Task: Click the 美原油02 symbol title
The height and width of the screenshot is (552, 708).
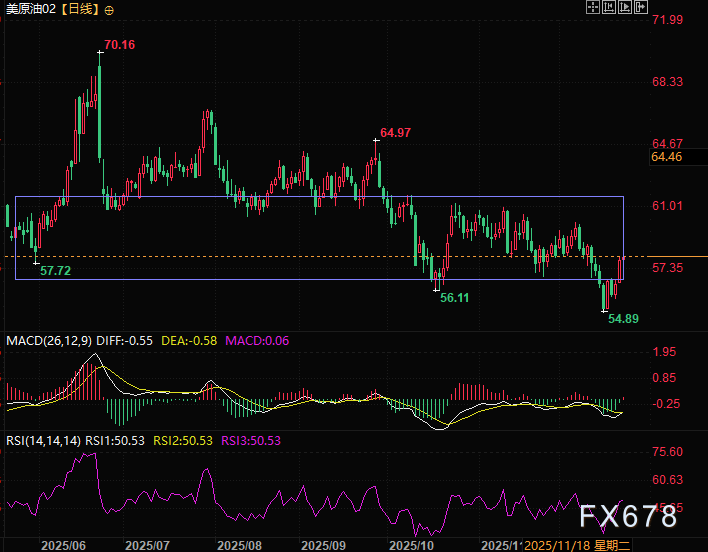Action: click(x=30, y=9)
